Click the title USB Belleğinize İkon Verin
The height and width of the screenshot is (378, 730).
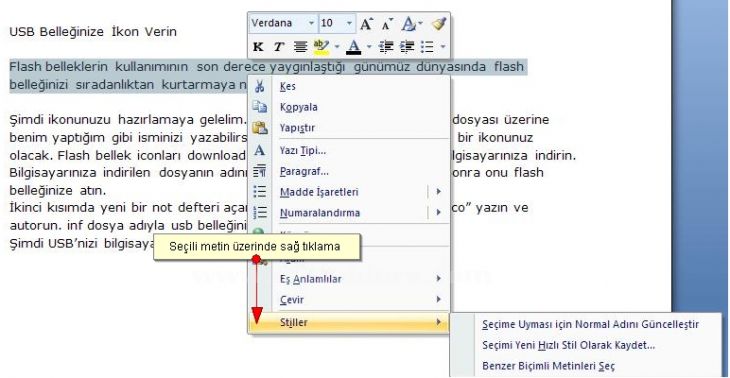click(93, 32)
